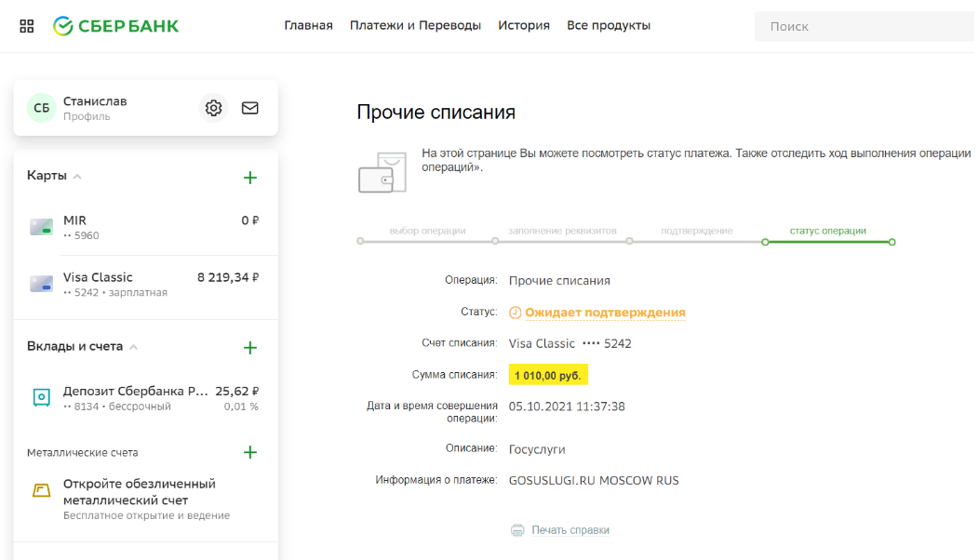The height and width of the screenshot is (560, 979).
Task: Open Visa Classic 5242 card entry
Action: pyautogui.click(x=145, y=284)
